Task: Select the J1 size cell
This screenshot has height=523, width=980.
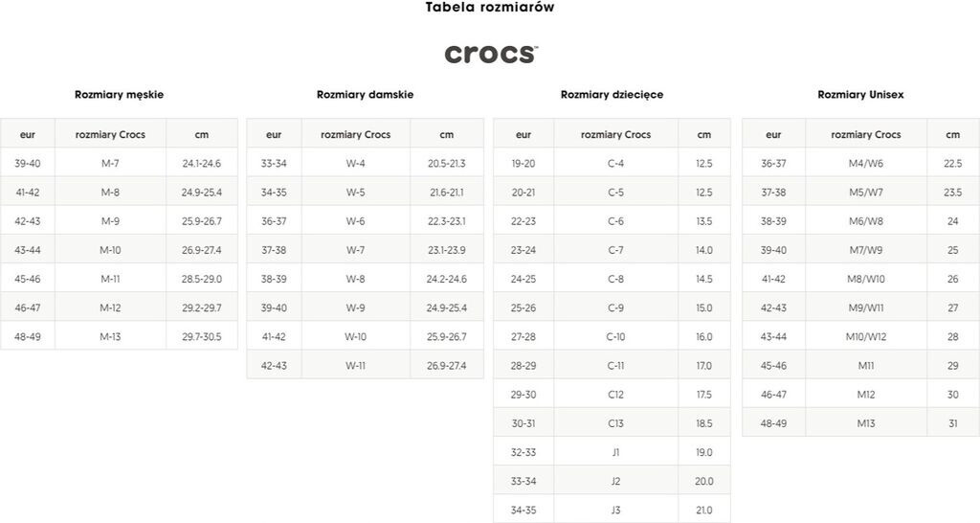Action: click(x=615, y=452)
